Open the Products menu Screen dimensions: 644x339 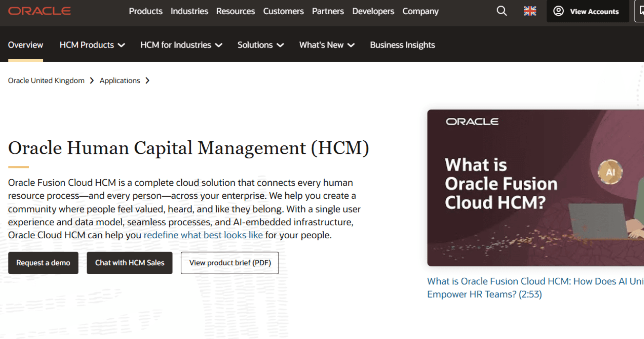[x=146, y=11]
